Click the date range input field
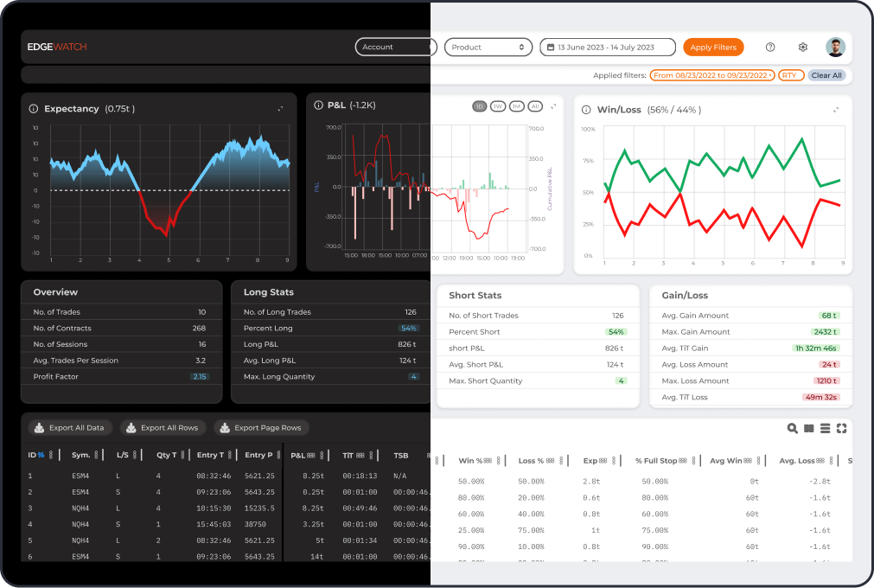 tap(608, 48)
